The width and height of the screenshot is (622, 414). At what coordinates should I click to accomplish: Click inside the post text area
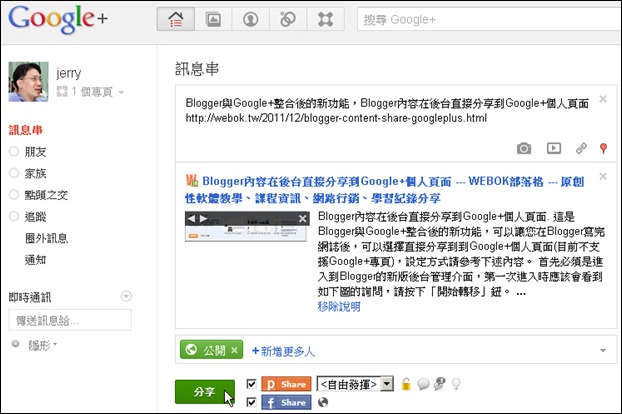click(387, 111)
